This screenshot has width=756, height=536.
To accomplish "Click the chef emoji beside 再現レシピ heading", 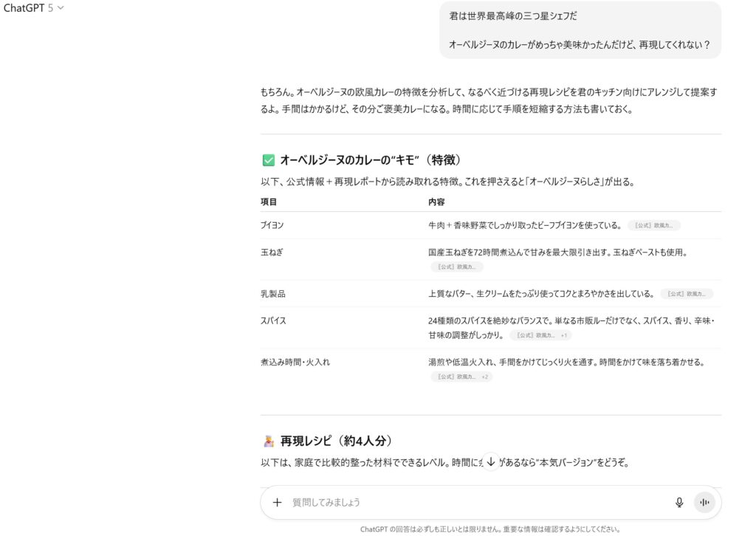I will [x=268, y=441].
